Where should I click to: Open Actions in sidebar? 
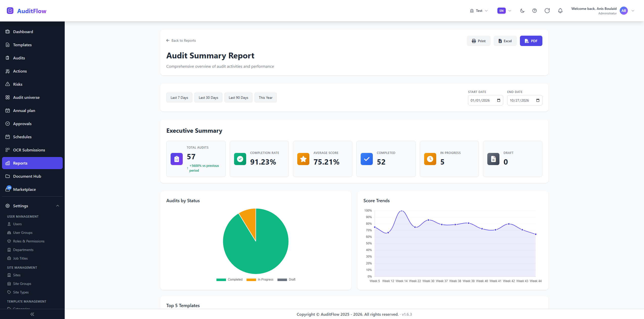(32, 71)
